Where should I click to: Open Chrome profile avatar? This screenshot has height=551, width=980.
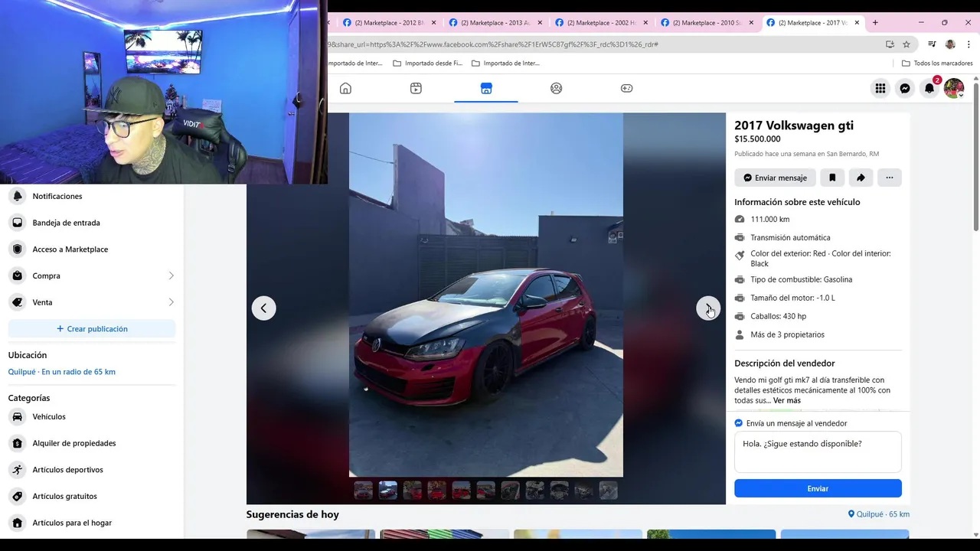[950, 44]
